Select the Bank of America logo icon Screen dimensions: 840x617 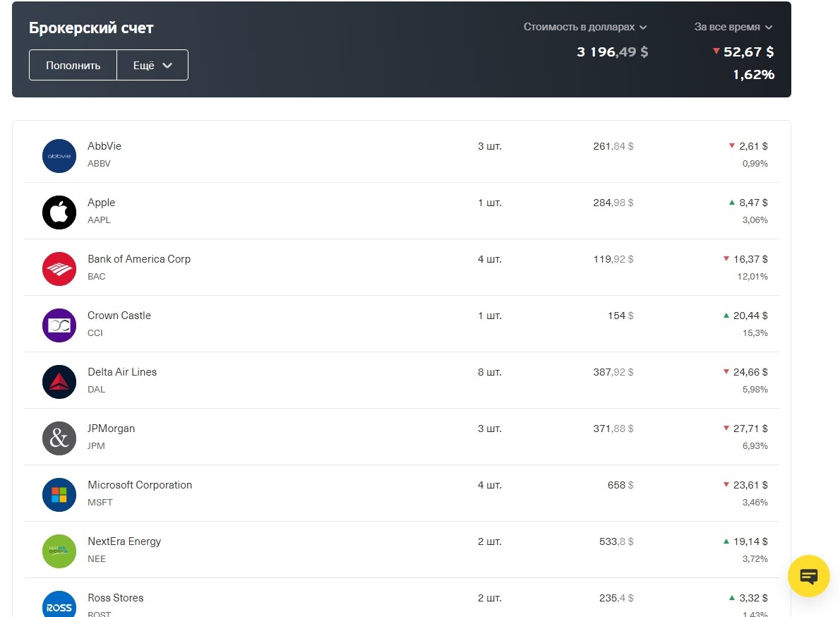59,269
